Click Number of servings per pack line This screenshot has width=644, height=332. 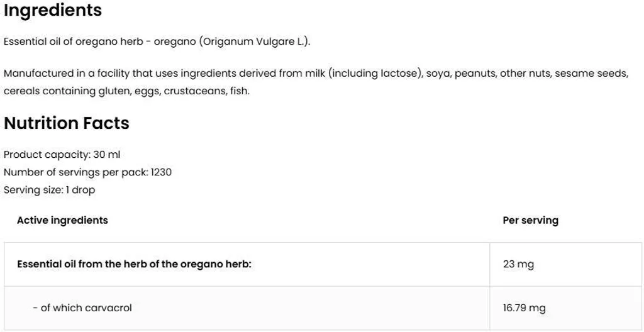87,172
